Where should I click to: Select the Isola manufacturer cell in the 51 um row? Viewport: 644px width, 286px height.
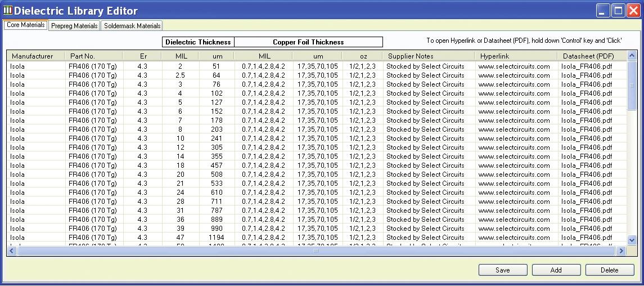pyautogui.click(x=36, y=66)
